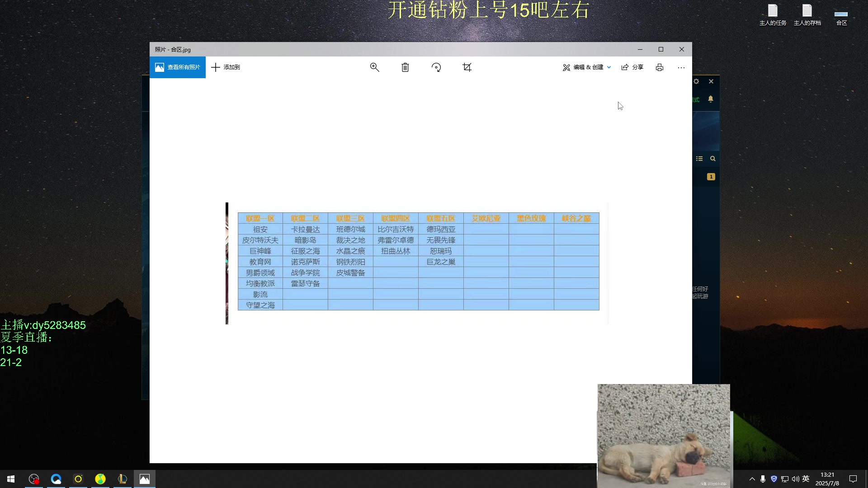The image size is (868, 488).
Task: Open QQ Music from the taskbar
Action: point(100,479)
